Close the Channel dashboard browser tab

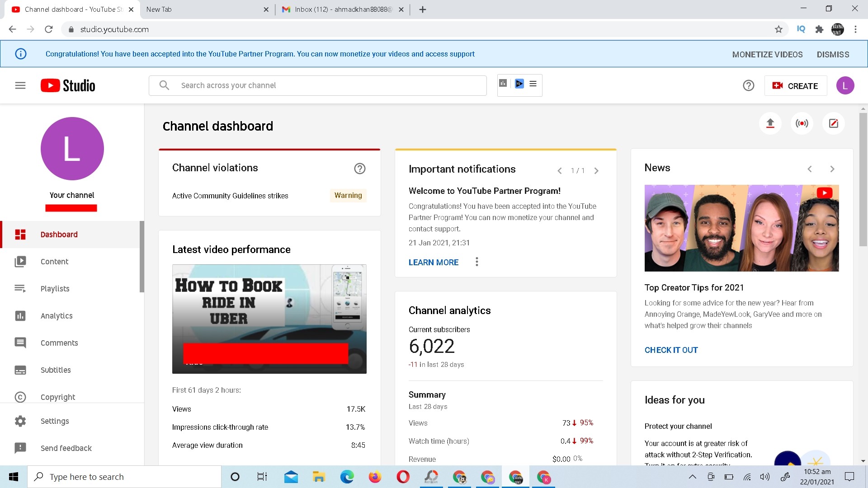point(131,9)
